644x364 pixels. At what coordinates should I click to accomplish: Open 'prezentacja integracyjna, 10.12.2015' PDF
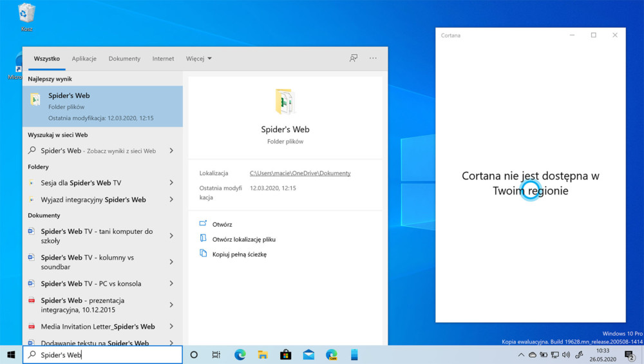pyautogui.click(x=94, y=305)
